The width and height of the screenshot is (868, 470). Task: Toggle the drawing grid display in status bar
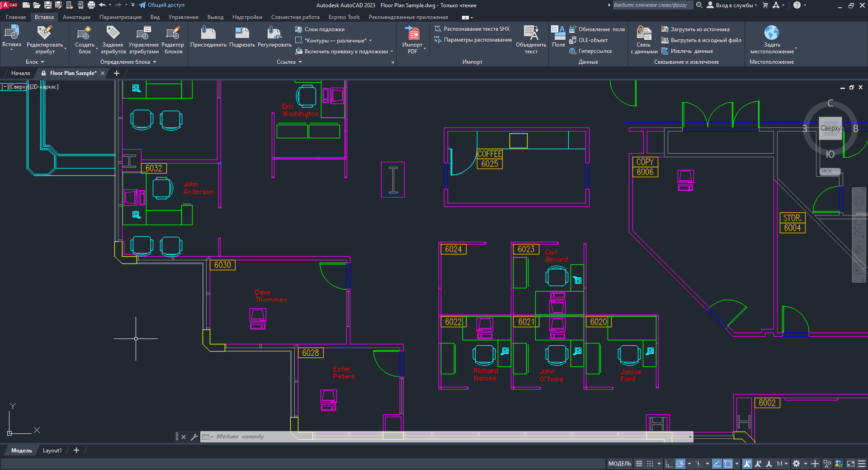(639, 464)
